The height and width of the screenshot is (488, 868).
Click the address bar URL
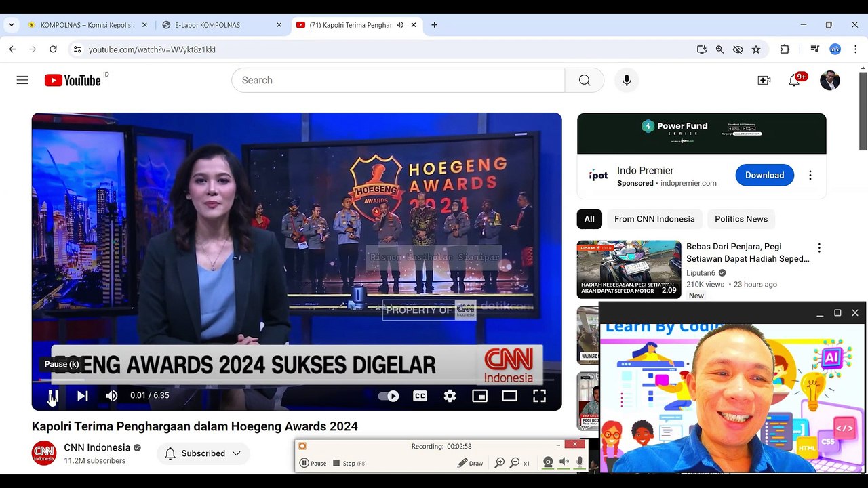[x=152, y=49]
